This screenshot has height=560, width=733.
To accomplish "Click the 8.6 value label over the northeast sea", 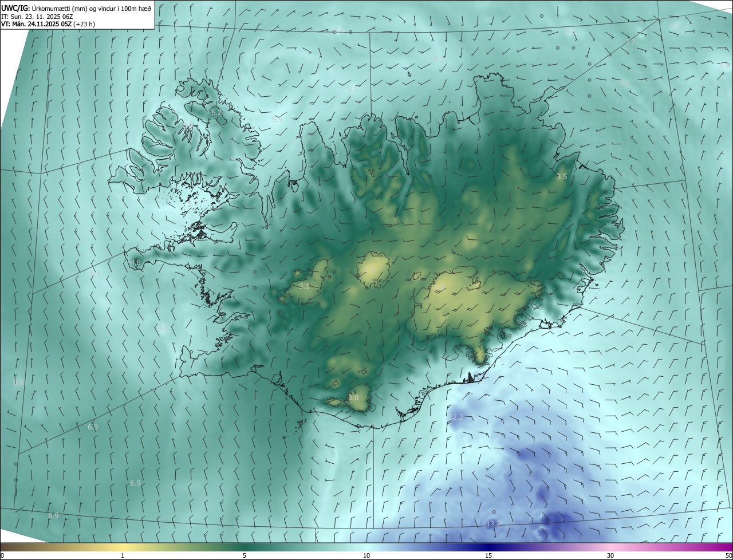I will pyautogui.click(x=625, y=82).
